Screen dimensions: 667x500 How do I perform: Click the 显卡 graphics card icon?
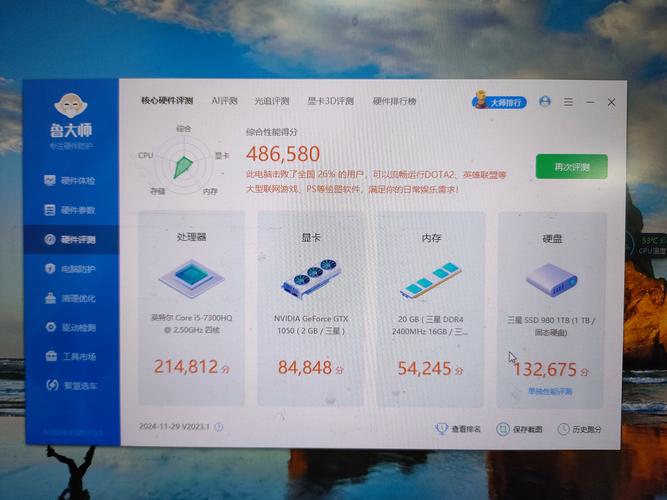click(x=311, y=278)
